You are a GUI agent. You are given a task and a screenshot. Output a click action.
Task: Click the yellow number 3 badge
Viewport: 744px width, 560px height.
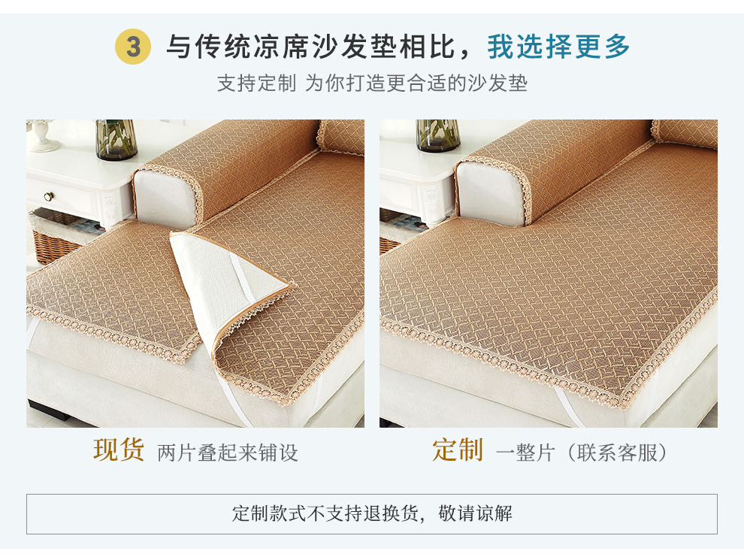(133, 47)
